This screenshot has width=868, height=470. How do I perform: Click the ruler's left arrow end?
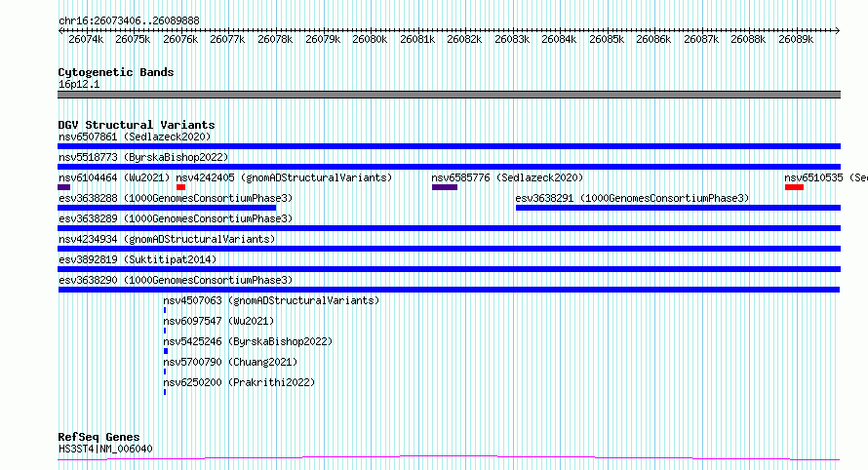click(x=60, y=30)
